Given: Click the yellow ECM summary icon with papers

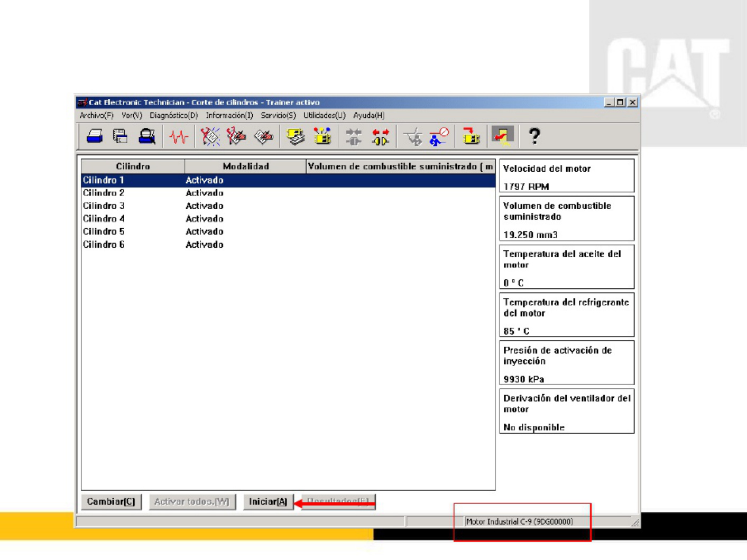Looking at the screenshot, I should (x=296, y=136).
